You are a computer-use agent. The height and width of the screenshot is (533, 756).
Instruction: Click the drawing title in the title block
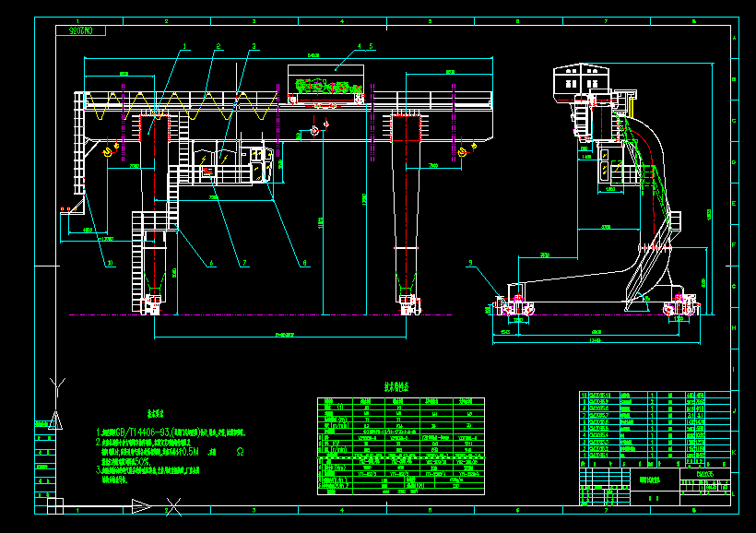[x=649, y=480]
